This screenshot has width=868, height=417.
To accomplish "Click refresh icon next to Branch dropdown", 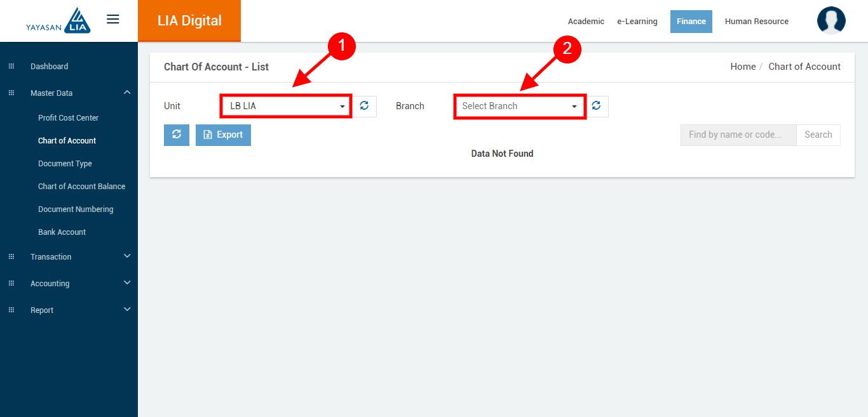I will point(596,107).
